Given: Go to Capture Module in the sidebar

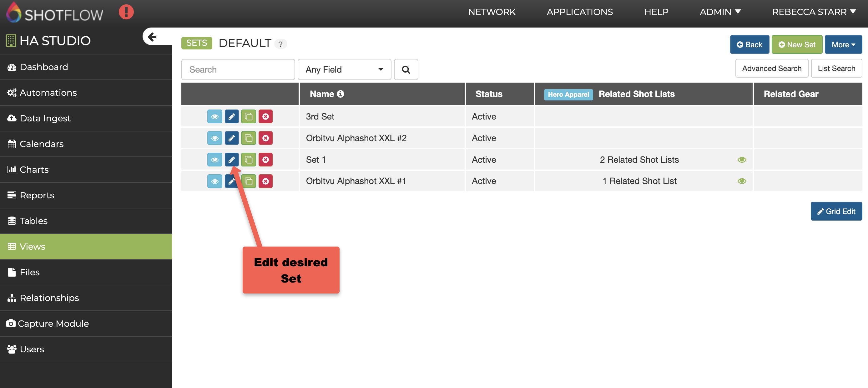Looking at the screenshot, I should pos(53,323).
